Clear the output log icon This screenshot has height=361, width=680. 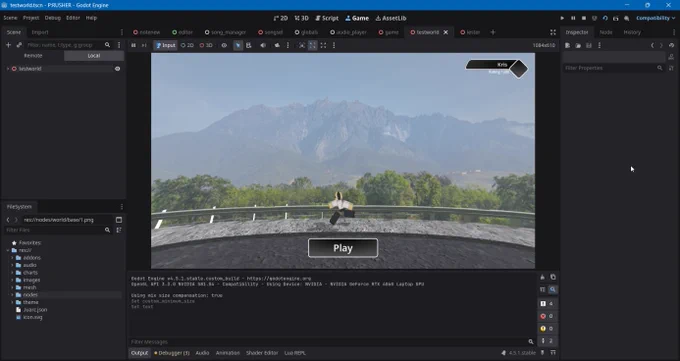542,277
